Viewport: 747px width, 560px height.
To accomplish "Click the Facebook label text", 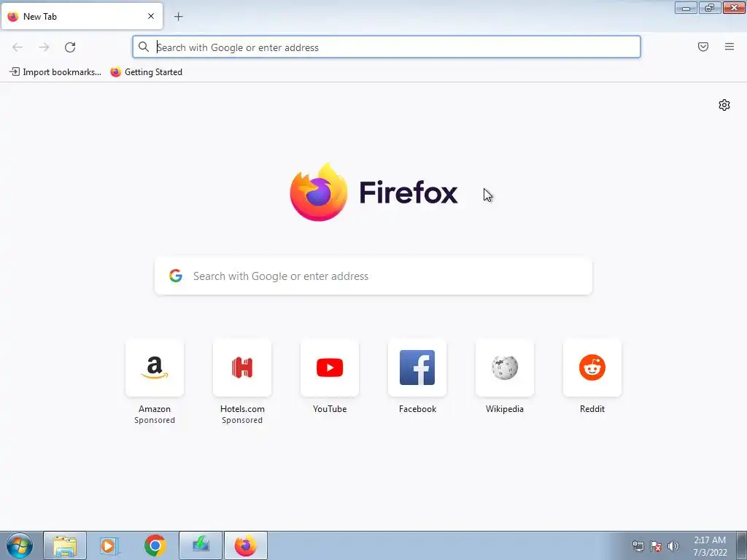I will point(417,409).
